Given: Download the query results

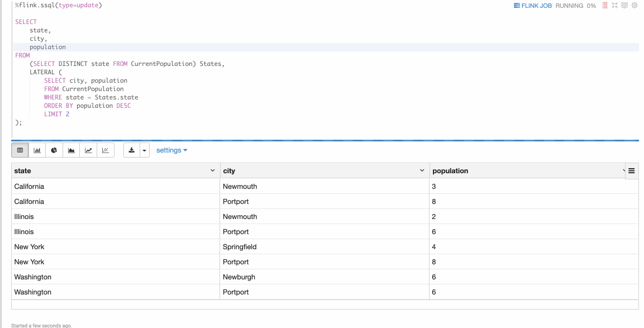Looking at the screenshot, I should [x=132, y=150].
